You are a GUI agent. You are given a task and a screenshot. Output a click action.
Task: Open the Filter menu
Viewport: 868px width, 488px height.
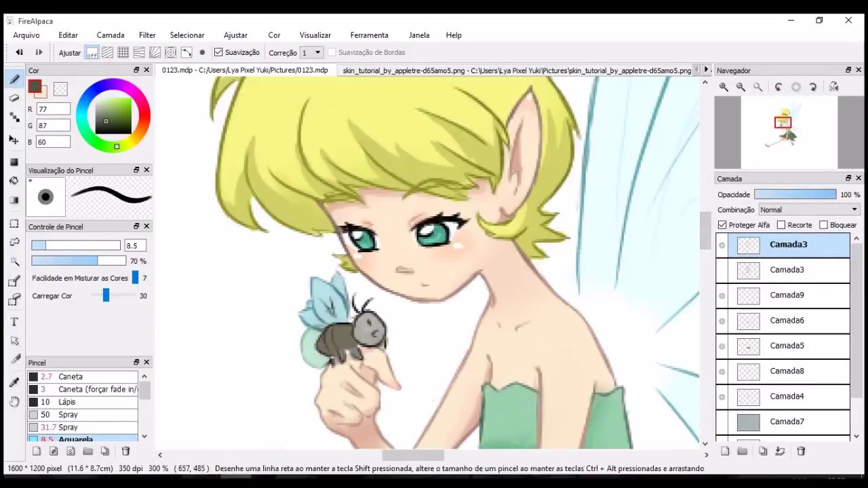pyautogui.click(x=147, y=35)
